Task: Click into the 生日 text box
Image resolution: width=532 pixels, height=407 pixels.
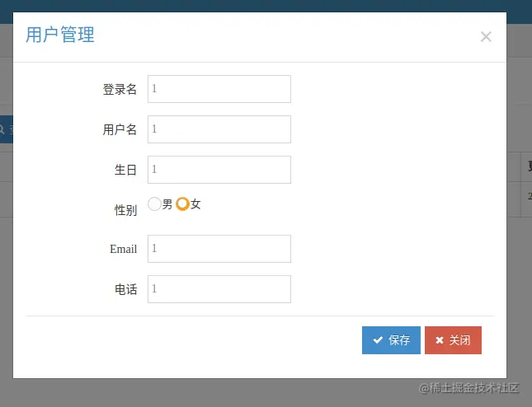Action: point(219,170)
